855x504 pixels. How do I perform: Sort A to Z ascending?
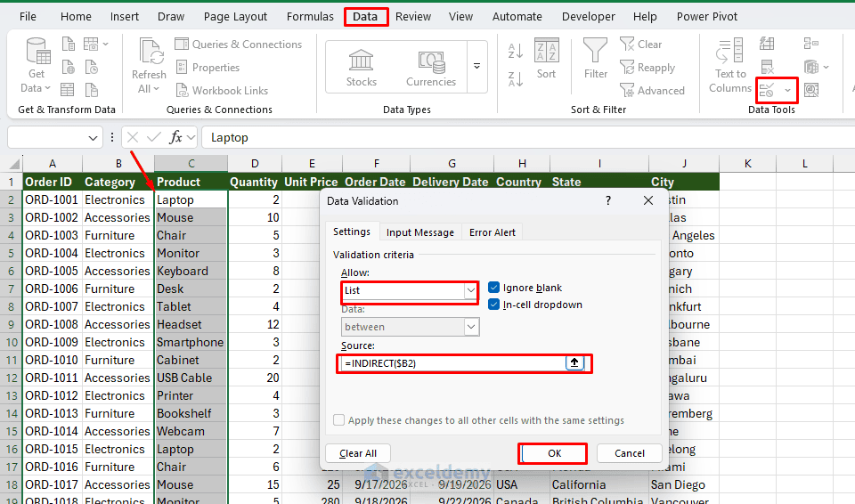pos(516,51)
